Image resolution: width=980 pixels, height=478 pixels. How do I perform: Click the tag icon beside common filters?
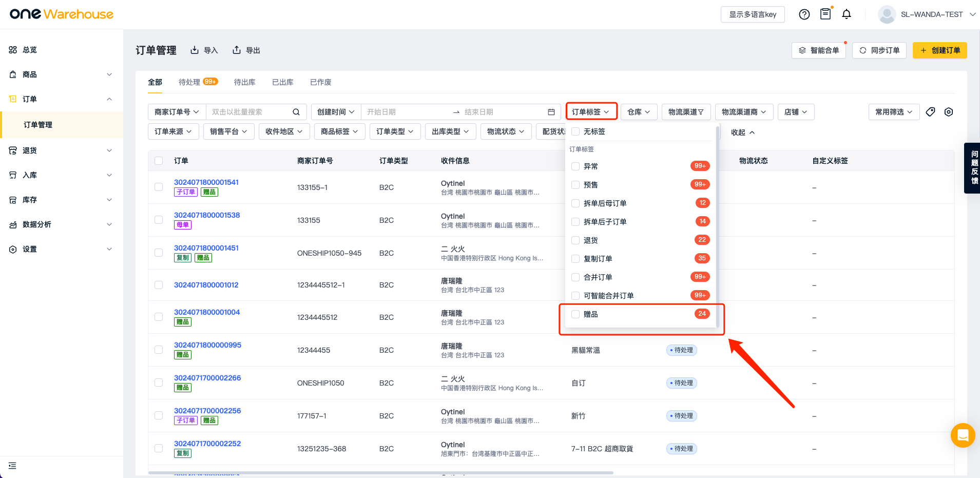point(930,112)
